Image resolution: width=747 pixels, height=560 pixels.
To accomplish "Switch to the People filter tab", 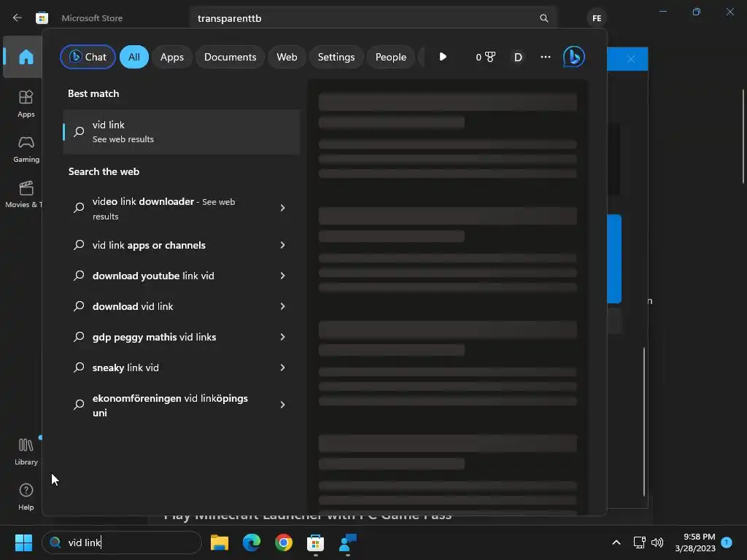I will tap(391, 57).
